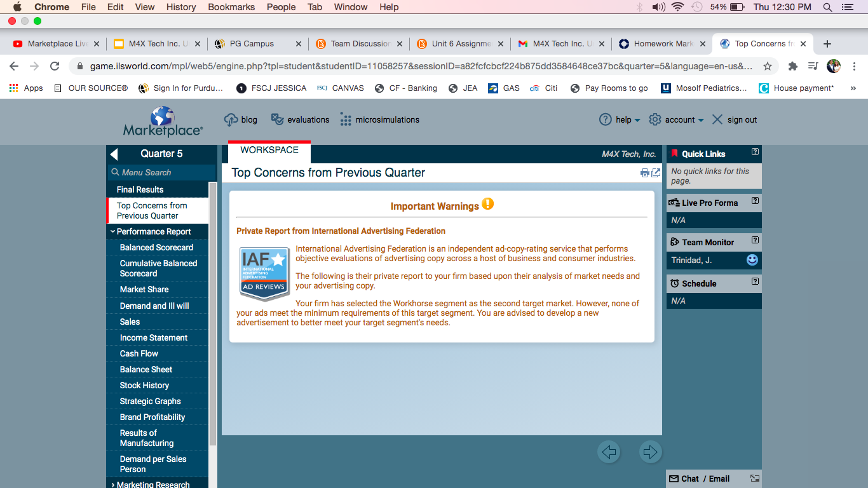This screenshot has height=488, width=868.
Task: Open the Chrome History menu
Action: pyautogui.click(x=181, y=7)
